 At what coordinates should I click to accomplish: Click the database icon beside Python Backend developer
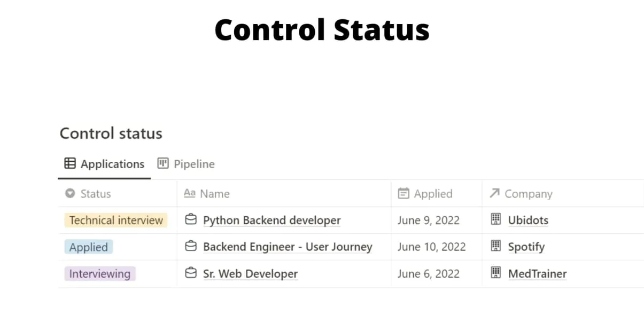tap(191, 219)
